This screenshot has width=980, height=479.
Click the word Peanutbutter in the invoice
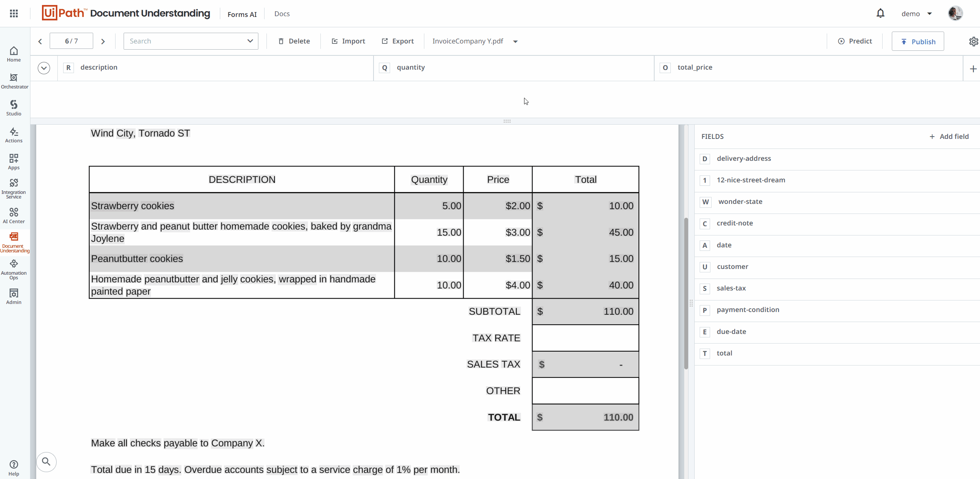[x=119, y=259]
